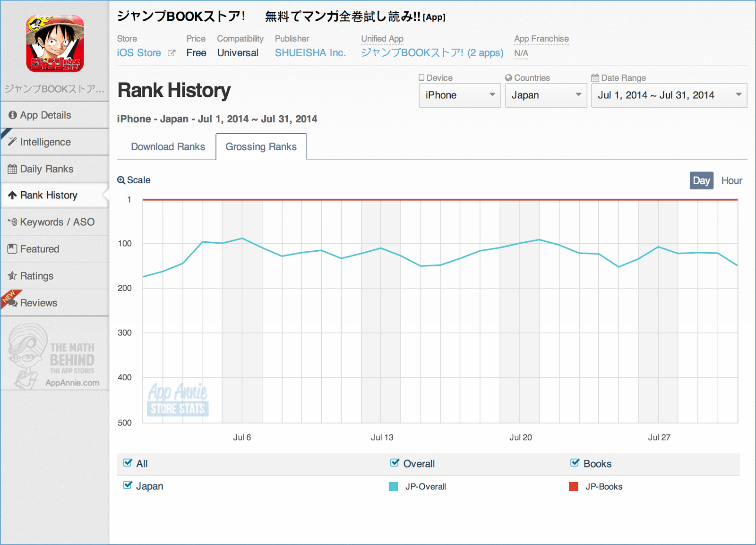This screenshot has width=756, height=545.
Task: Click the Device phone icon label
Action: (421, 77)
